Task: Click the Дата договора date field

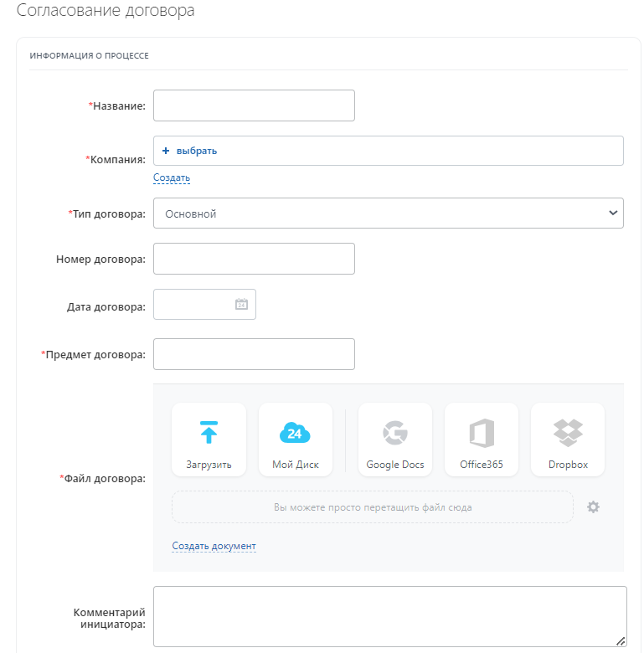Action: (x=194, y=305)
